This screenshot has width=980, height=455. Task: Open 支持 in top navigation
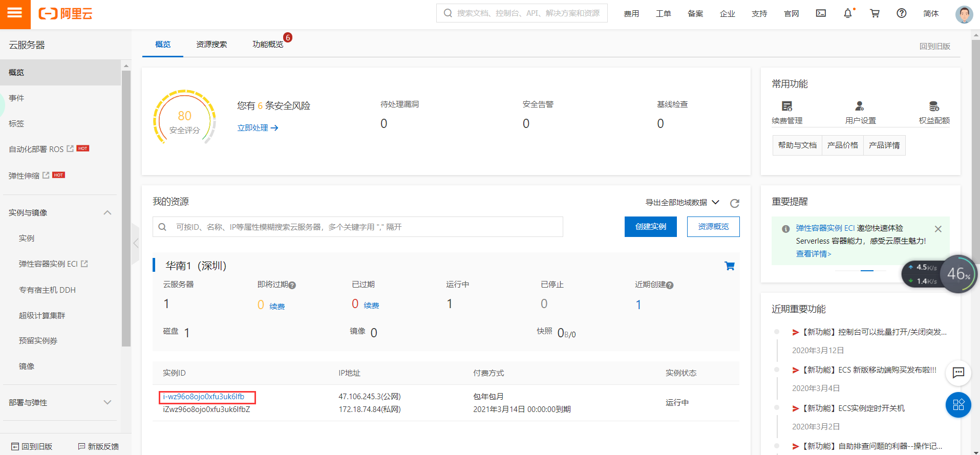coord(759,14)
